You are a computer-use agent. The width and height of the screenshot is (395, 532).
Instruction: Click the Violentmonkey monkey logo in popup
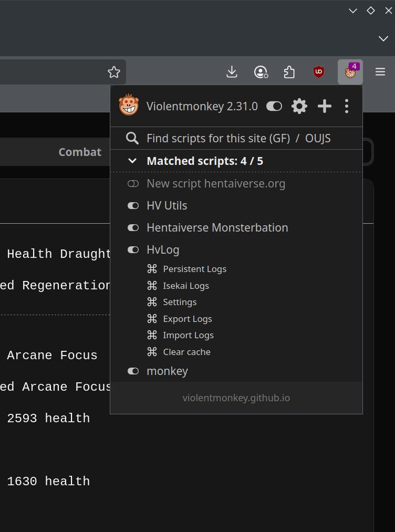tap(129, 105)
